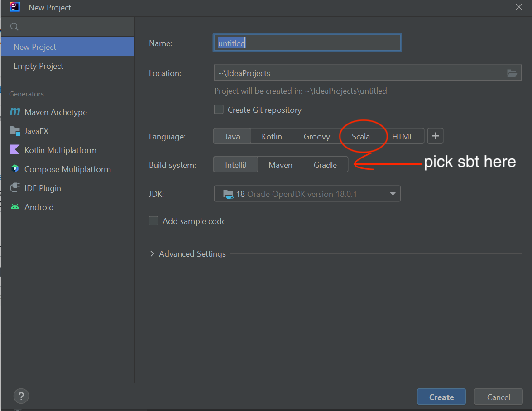The width and height of the screenshot is (532, 411).
Task: Select Java as the language
Action: tap(232, 136)
